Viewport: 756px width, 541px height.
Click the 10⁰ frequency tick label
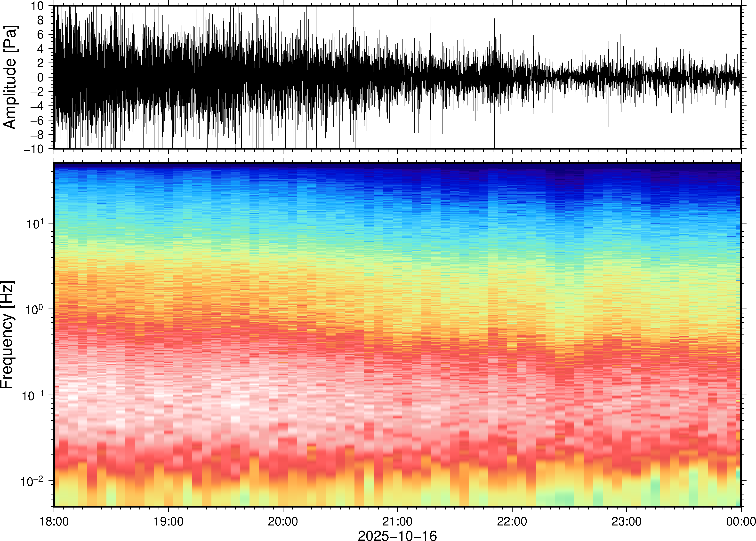coord(35,310)
